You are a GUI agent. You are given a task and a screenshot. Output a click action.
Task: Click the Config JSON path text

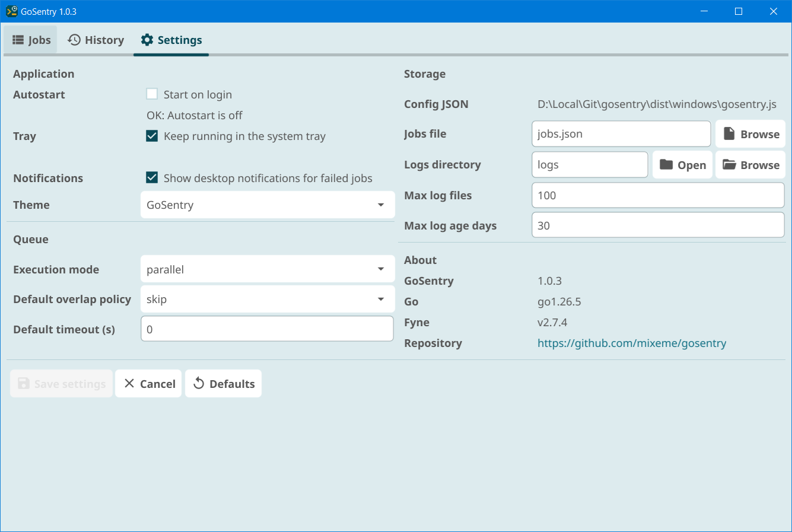click(x=657, y=104)
